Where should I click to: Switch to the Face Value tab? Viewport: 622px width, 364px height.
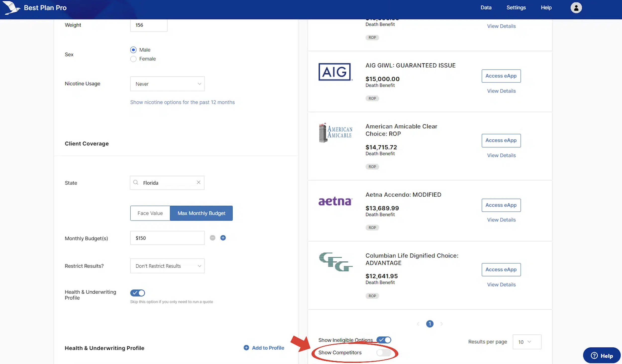[150, 213]
